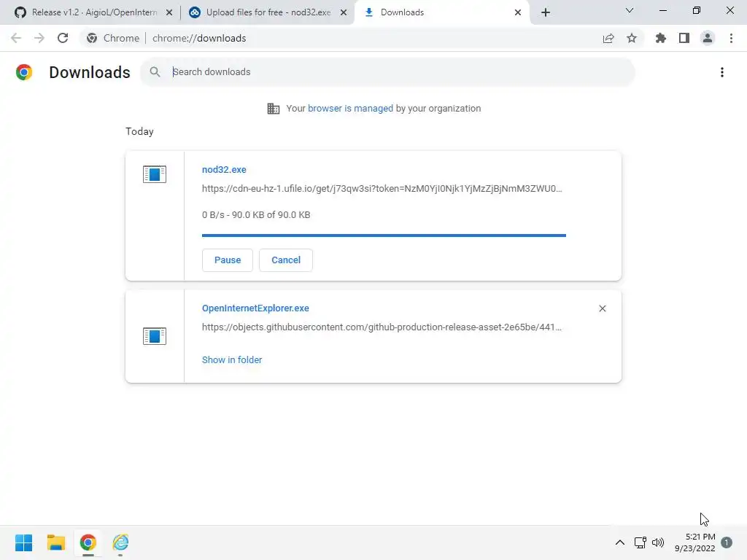Open a new browser tab

point(546,12)
